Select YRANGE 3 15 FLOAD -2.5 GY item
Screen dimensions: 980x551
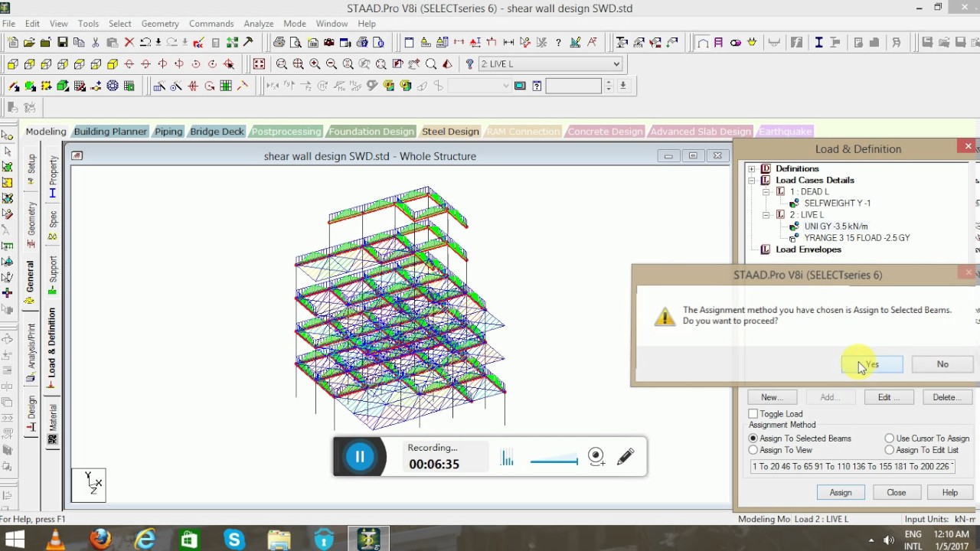click(x=857, y=238)
